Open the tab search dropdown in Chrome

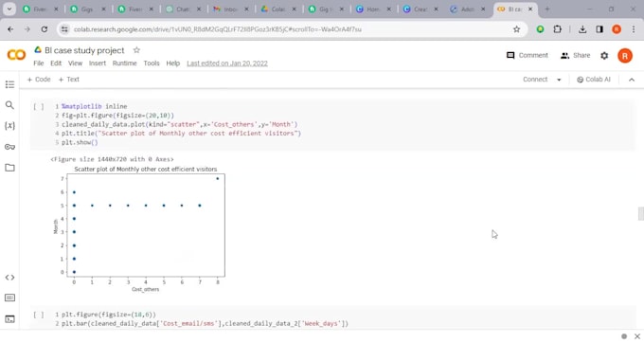(x=9, y=9)
